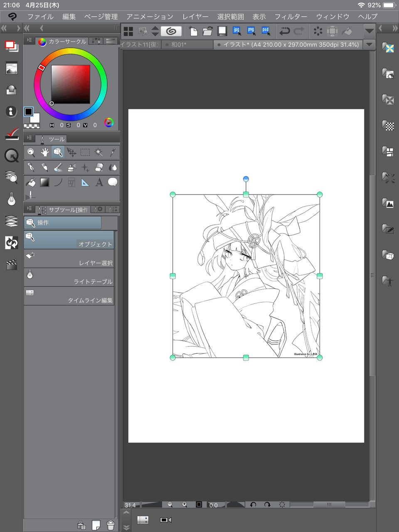Select the Eraser tool in the tool palette
Viewport: 399px width, 532px height.
point(99,167)
